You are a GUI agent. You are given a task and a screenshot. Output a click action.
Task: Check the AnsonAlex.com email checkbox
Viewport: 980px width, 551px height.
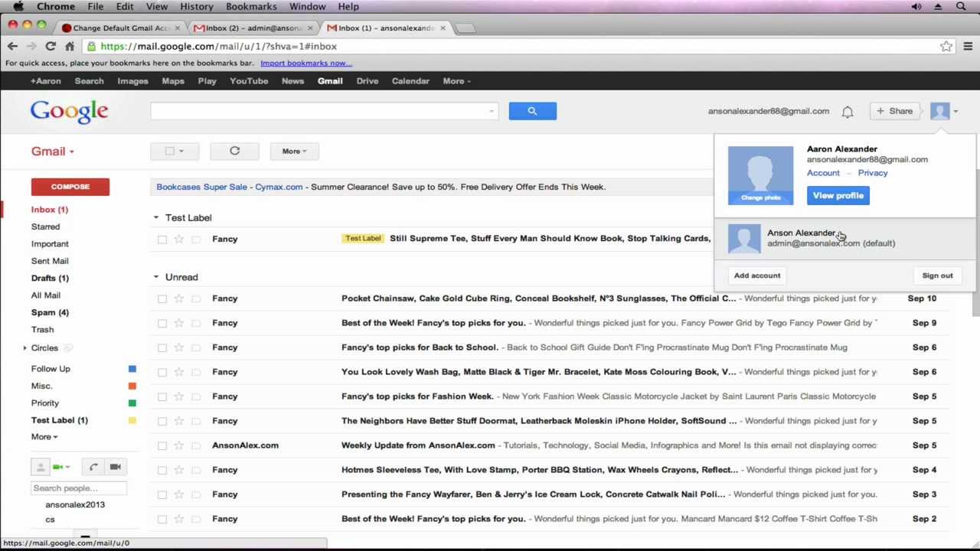[162, 445]
